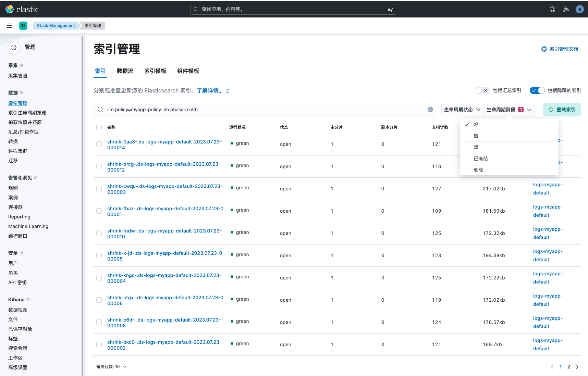The image size is (588, 376).
Task: Select checkbox for shrink-cwqu index row
Action: (x=99, y=189)
